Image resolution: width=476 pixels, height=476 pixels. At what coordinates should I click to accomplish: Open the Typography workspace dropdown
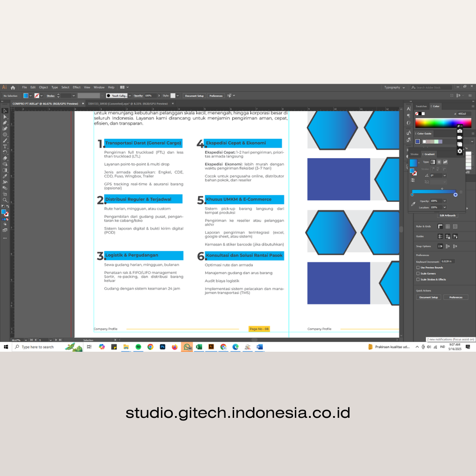(394, 87)
